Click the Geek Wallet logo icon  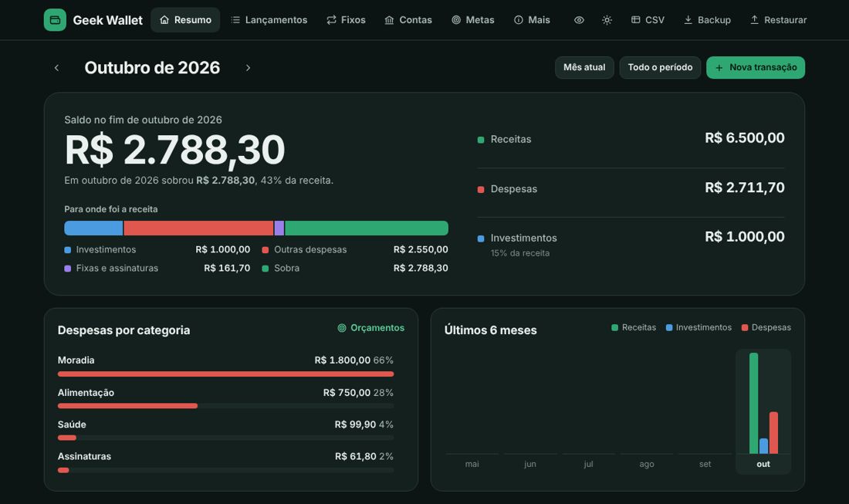(x=55, y=20)
